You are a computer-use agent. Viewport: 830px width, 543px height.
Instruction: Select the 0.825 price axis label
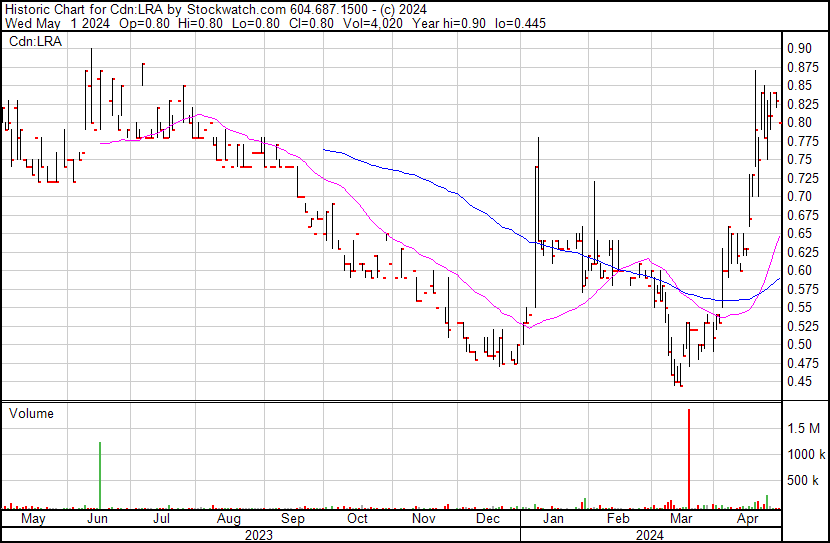[x=803, y=104]
